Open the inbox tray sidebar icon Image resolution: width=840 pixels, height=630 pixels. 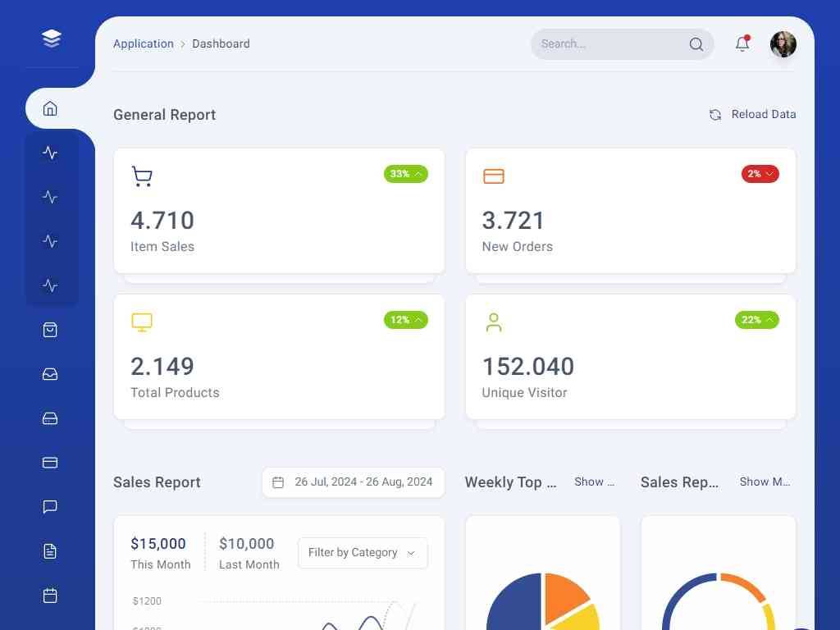[50, 374]
